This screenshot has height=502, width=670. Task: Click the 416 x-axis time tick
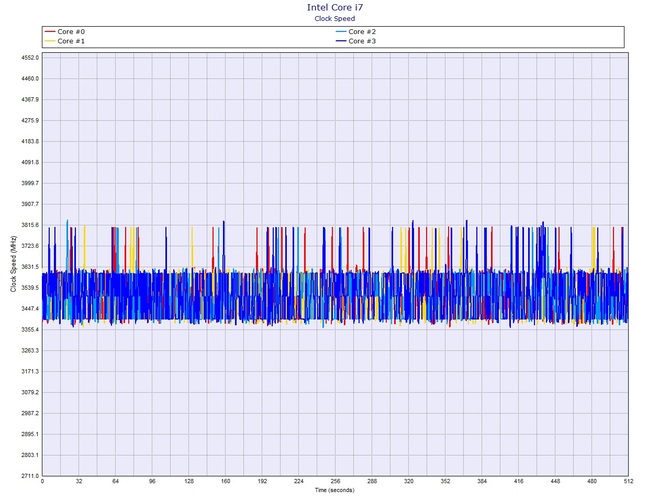[519, 481]
